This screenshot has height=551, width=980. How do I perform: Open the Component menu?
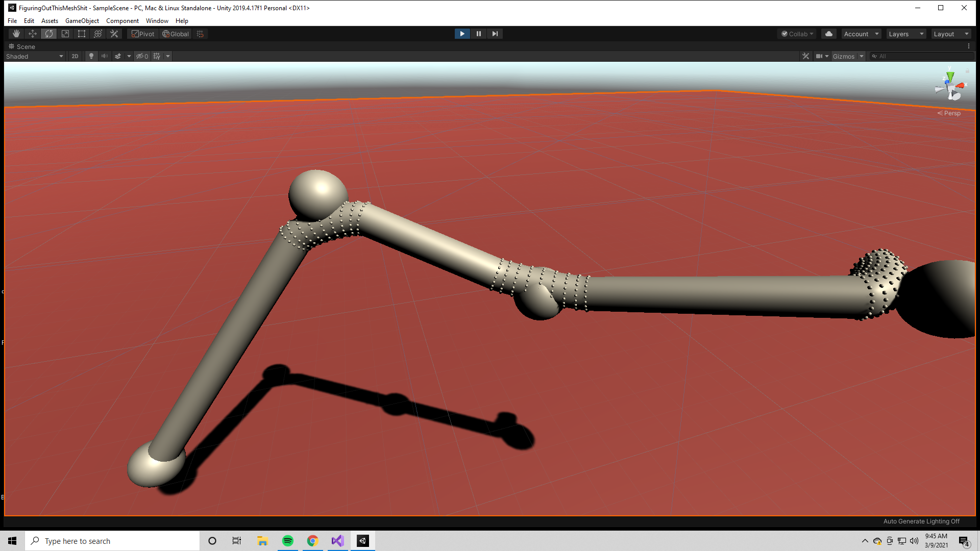122,21
